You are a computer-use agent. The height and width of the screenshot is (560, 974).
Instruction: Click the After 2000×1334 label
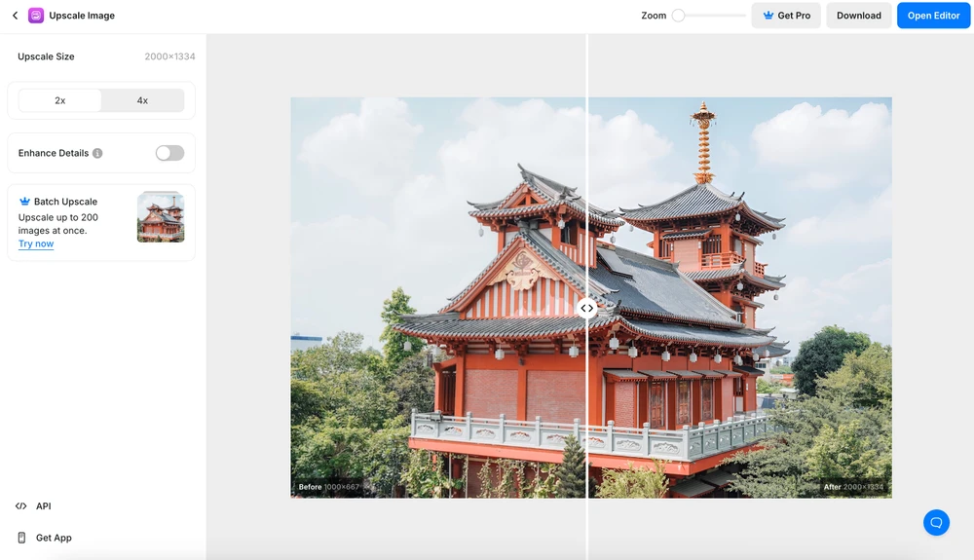click(x=853, y=487)
